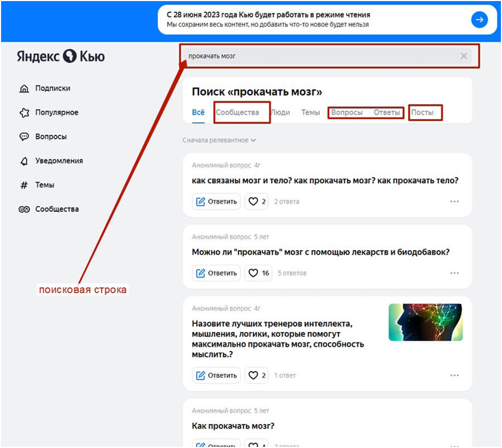This screenshot has width=502, height=448.
Task: Expand the Сначала релевантное sort dropdown
Action: (219, 140)
